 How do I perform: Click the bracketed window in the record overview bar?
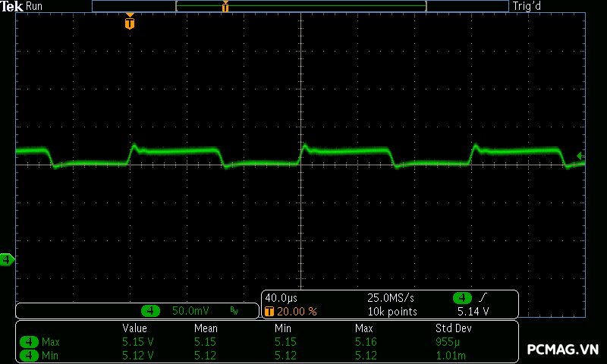tap(300, 6)
